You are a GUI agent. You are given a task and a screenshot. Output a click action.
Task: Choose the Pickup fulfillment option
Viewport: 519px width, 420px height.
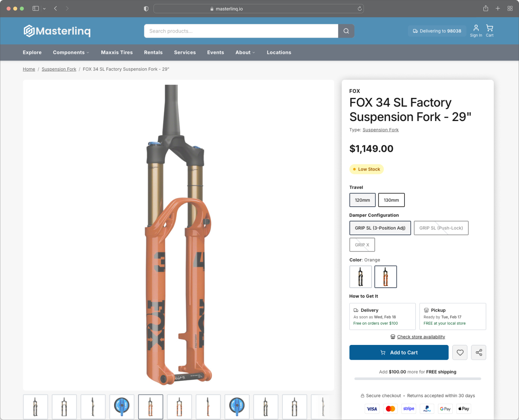452,316
